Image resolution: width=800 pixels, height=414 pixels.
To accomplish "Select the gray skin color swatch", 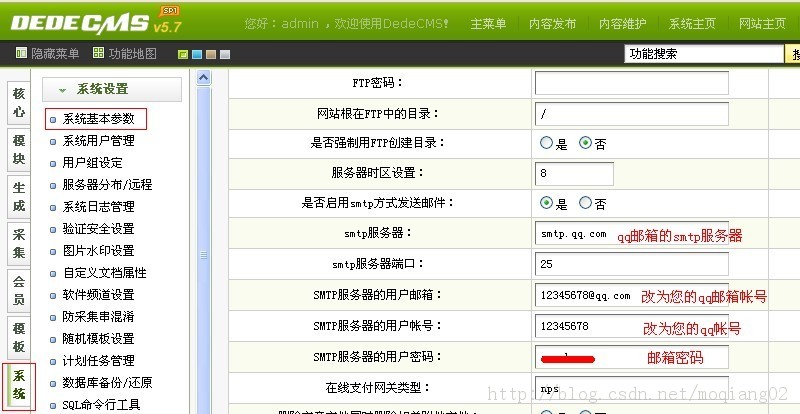I will coord(224,54).
